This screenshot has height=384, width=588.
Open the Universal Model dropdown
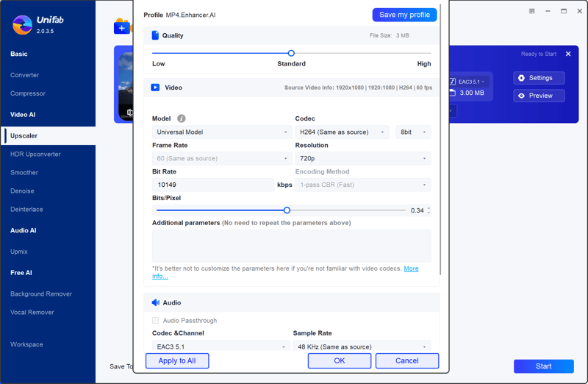(221, 132)
